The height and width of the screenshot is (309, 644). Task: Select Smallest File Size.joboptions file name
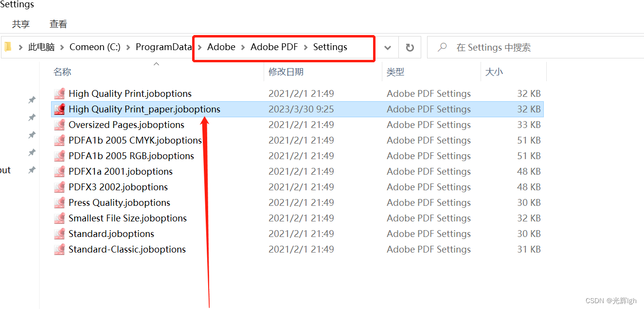(x=127, y=218)
